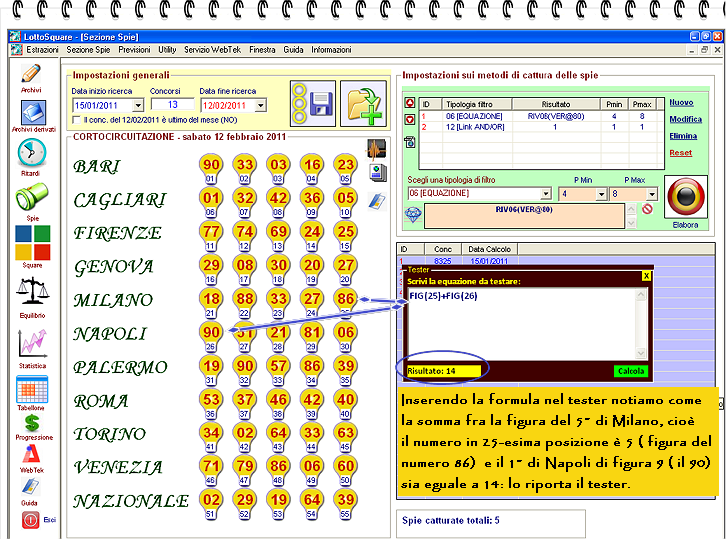Open the Statistica chart icon

click(x=32, y=343)
